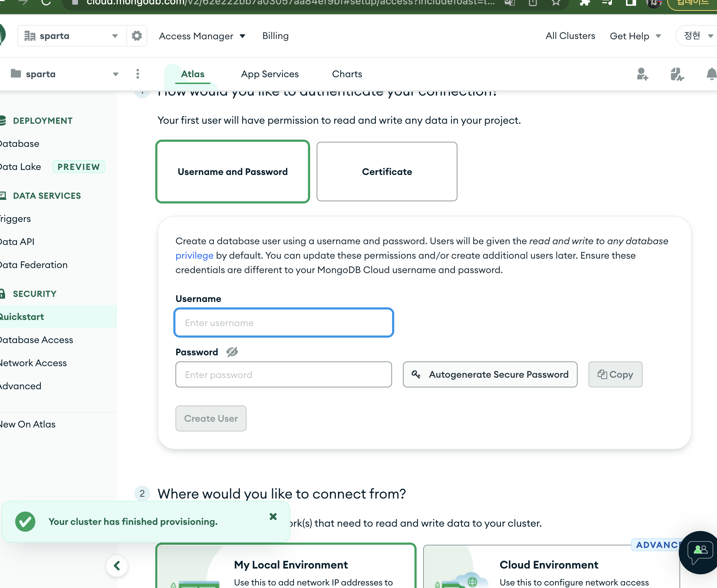Collapse the sidebar with chevron button
The width and height of the screenshot is (717, 588).
[117, 566]
